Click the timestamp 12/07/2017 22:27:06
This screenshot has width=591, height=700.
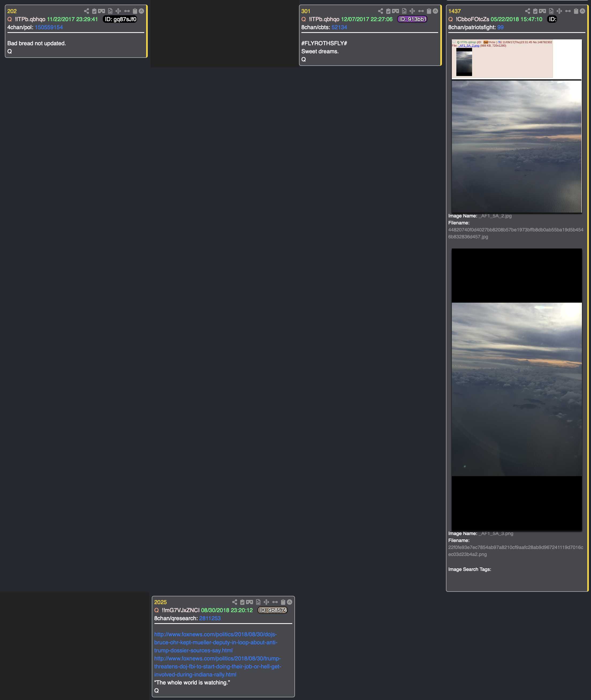point(366,19)
